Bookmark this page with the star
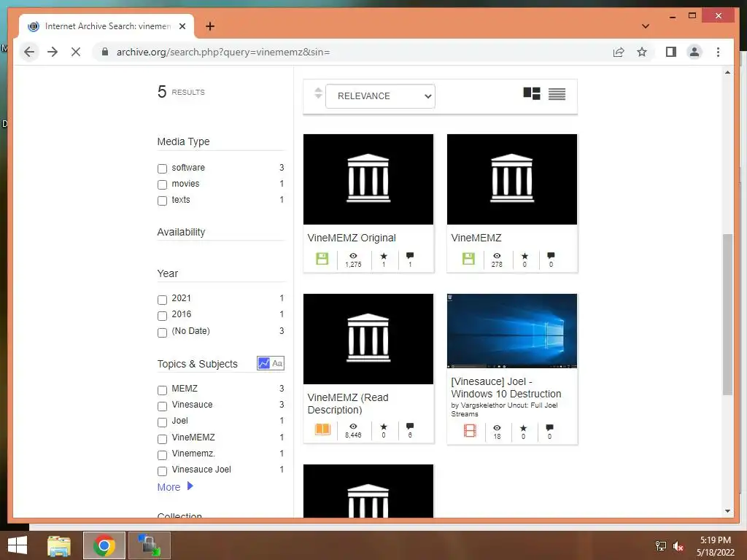 tap(642, 52)
